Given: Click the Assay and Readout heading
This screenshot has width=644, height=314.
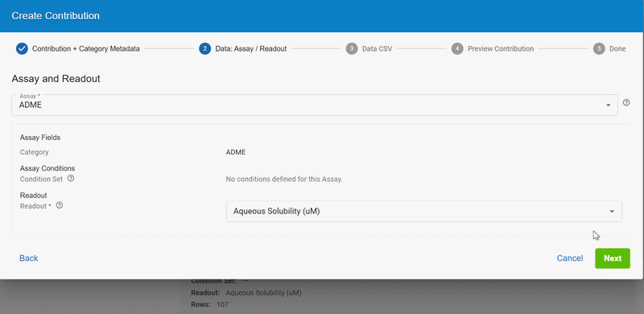Looking at the screenshot, I should [x=56, y=79].
